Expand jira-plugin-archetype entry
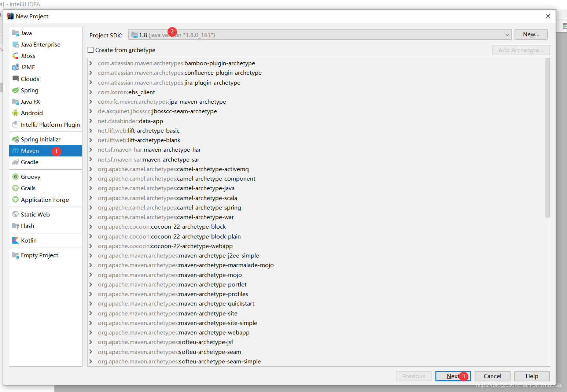567x392 pixels. (91, 82)
